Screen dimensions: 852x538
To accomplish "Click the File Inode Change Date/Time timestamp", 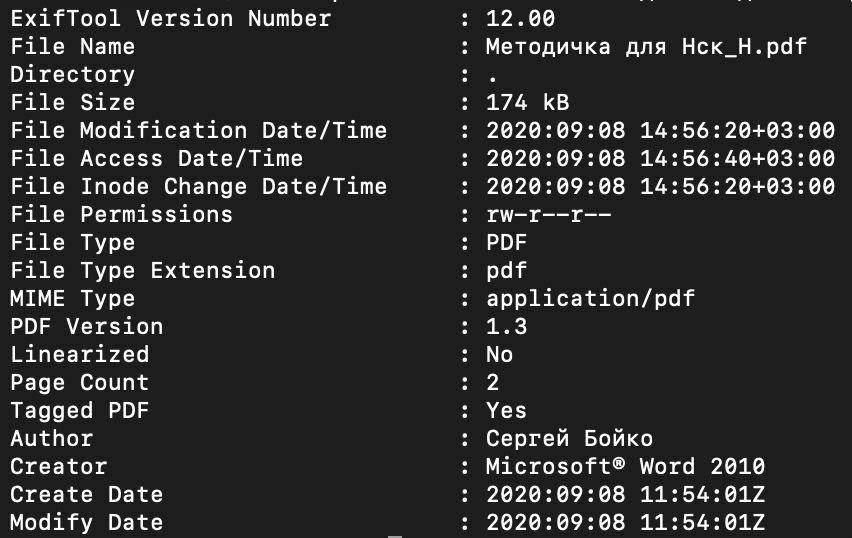I will 660,187.
